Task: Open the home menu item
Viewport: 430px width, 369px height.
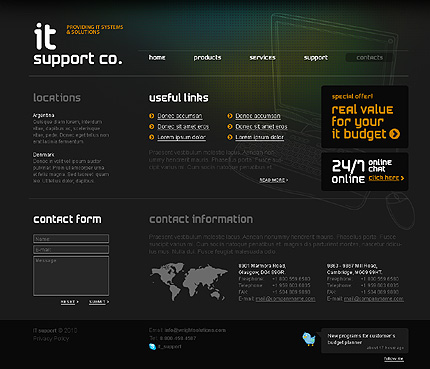Action: click(x=157, y=58)
